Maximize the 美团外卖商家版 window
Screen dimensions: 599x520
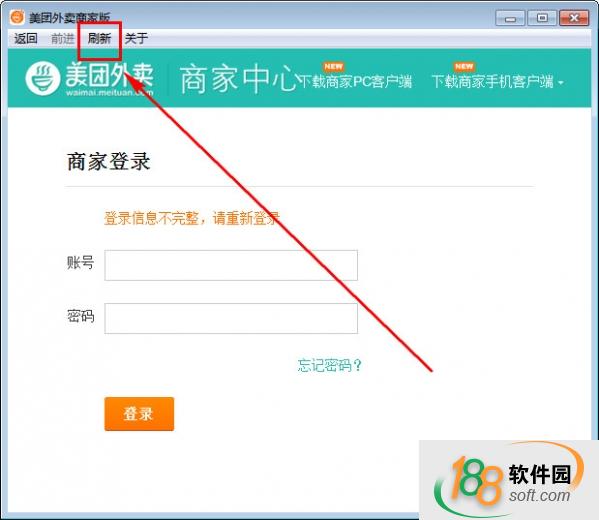542,18
